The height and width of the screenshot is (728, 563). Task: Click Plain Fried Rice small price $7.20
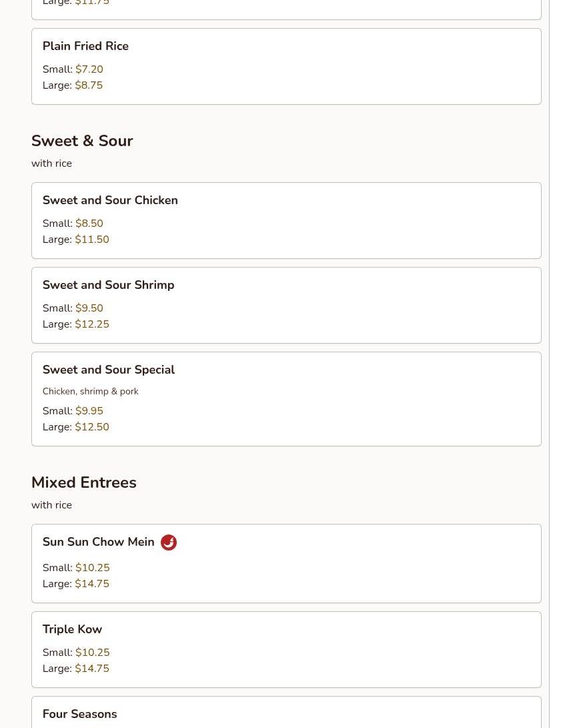89,69
